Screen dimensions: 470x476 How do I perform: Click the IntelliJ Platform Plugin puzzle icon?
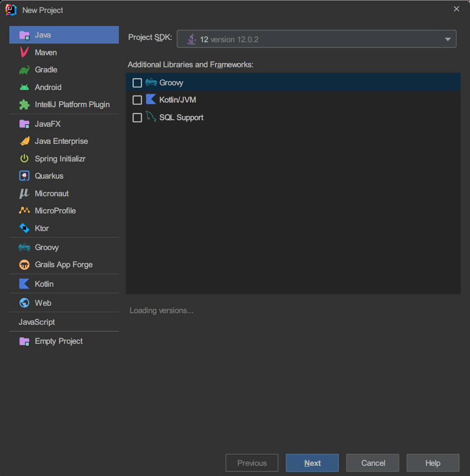[x=24, y=105]
